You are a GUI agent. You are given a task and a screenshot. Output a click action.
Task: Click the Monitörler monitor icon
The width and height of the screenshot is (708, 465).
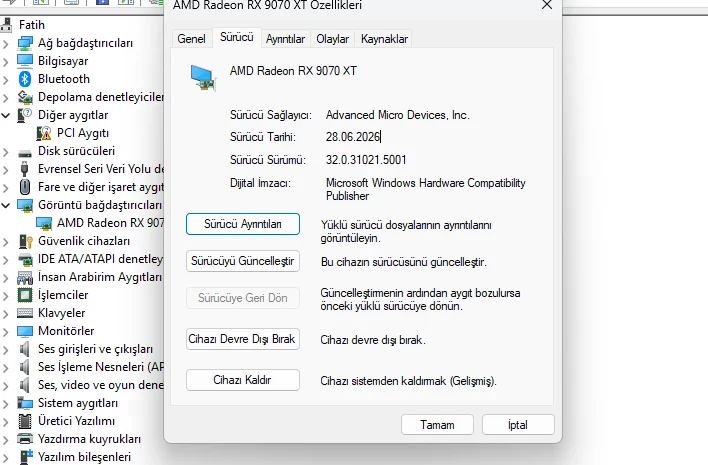(25, 331)
